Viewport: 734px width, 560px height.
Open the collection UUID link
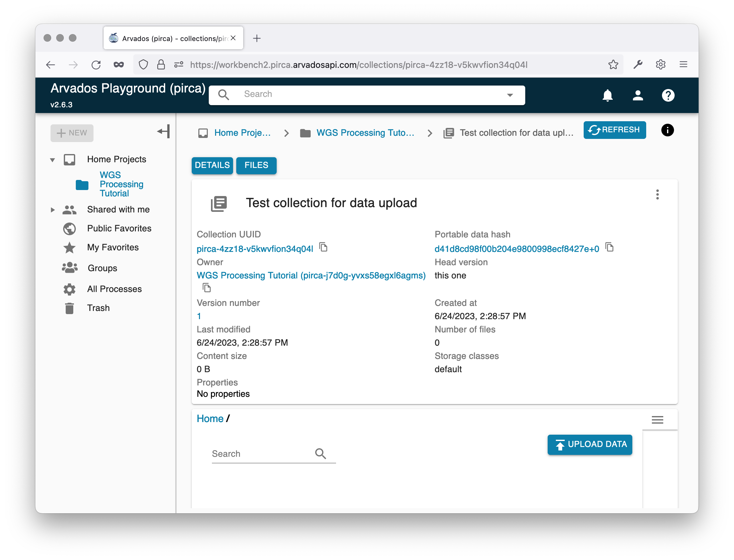click(255, 249)
